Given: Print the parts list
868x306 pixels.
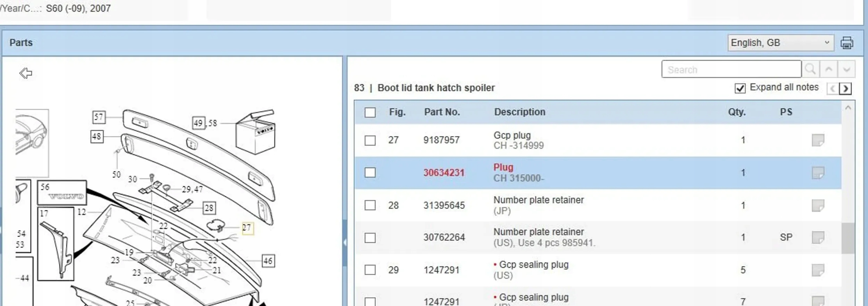Looking at the screenshot, I should click(846, 43).
